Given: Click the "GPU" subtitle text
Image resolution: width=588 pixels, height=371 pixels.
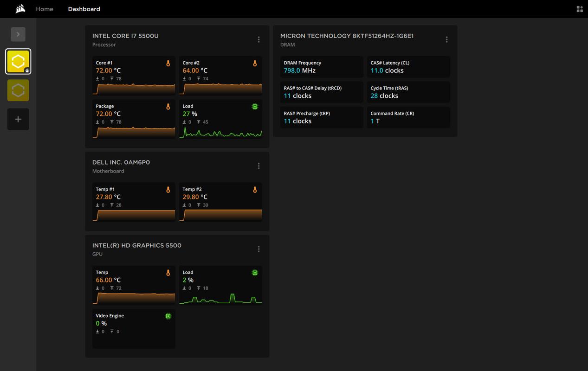Looking at the screenshot, I should pyautogui.click(x=97, y=254).
